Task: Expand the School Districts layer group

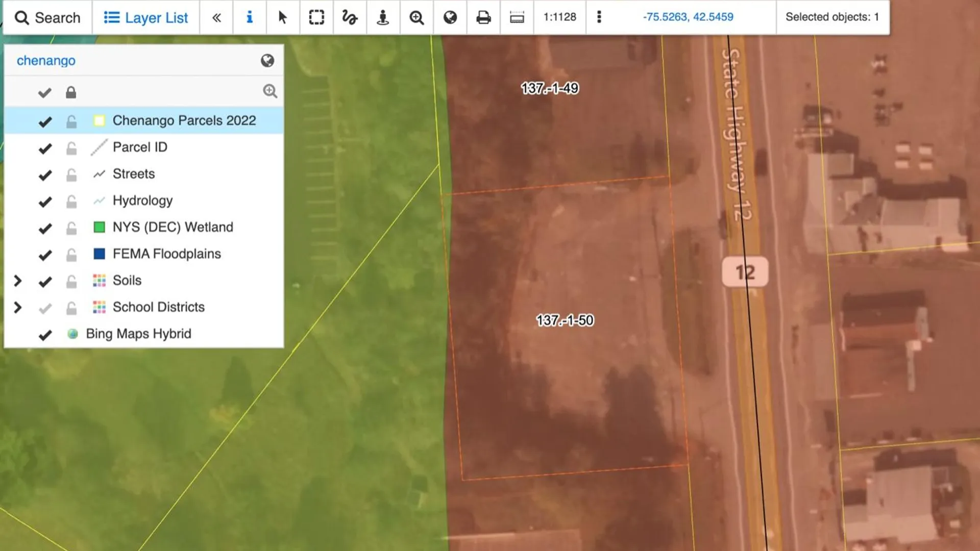Action: point(17,307)
